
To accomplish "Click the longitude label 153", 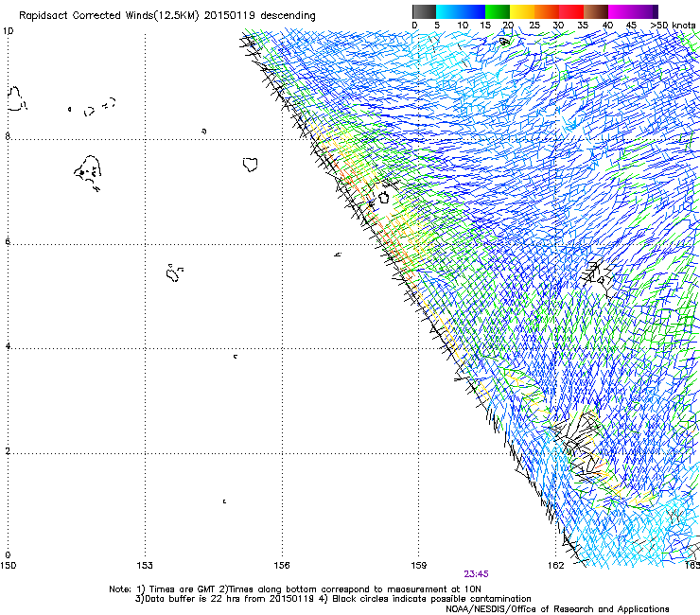I will [x=145, y=566].
